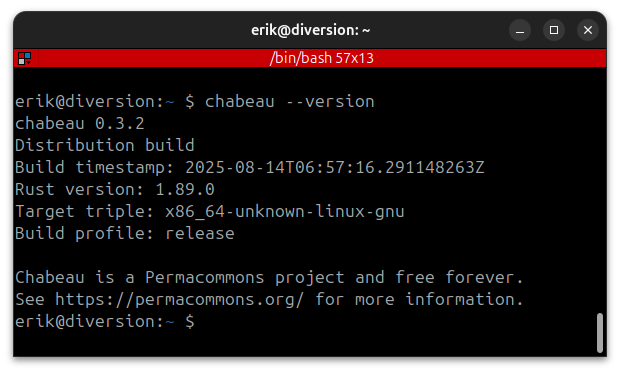
Task: Click the blank line above first prompt
Action: (x=310, y=80)
